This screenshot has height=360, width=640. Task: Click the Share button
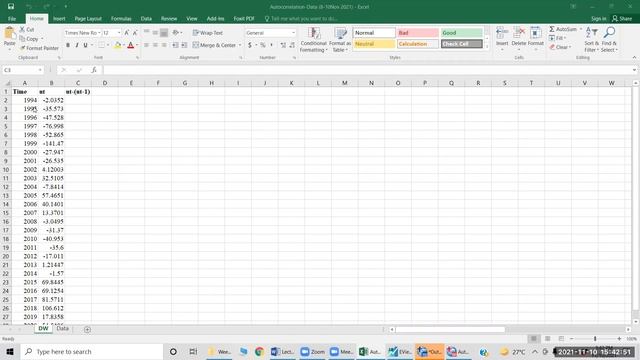pos(622,19)
